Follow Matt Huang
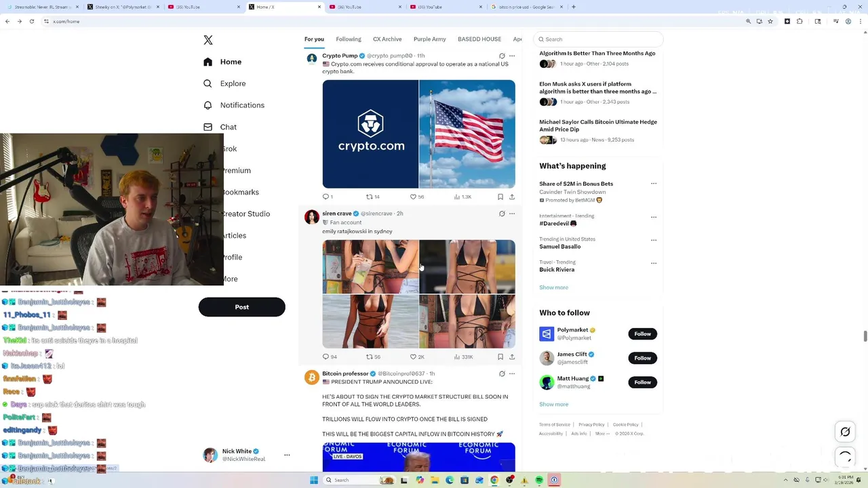This screenshot has height=488, width=868. [643, 382]
